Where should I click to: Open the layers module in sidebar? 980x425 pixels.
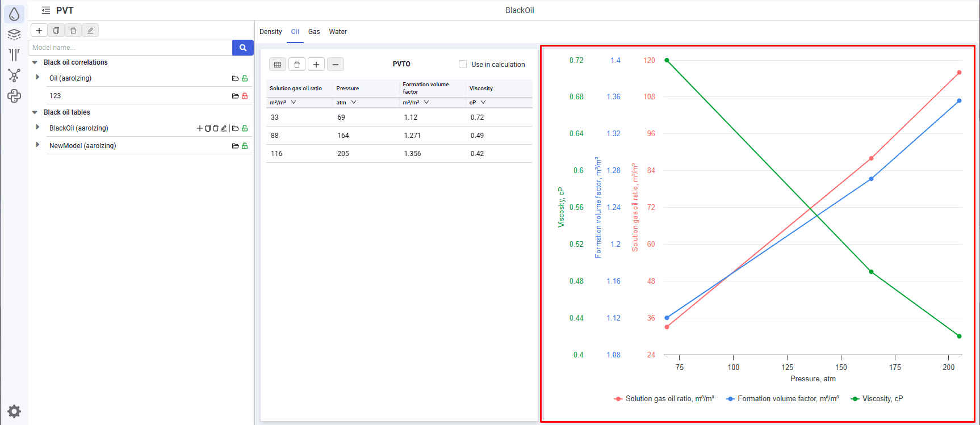pos(14,35)
